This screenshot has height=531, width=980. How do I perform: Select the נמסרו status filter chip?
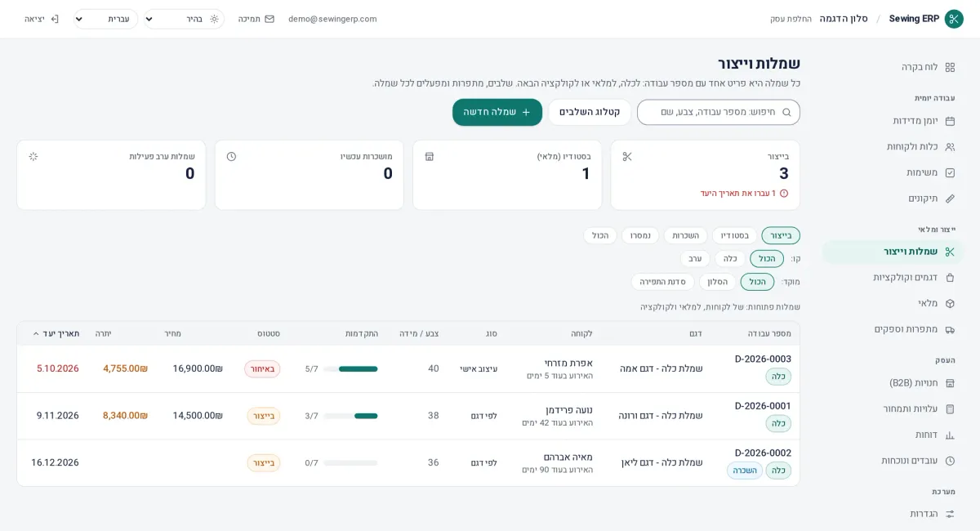pos(640,235)
